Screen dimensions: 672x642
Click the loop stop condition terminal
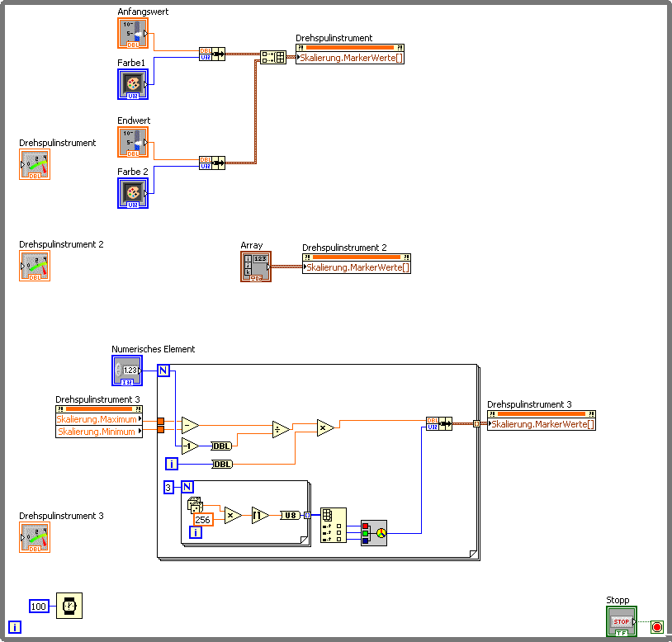click(x=656, y=627)
